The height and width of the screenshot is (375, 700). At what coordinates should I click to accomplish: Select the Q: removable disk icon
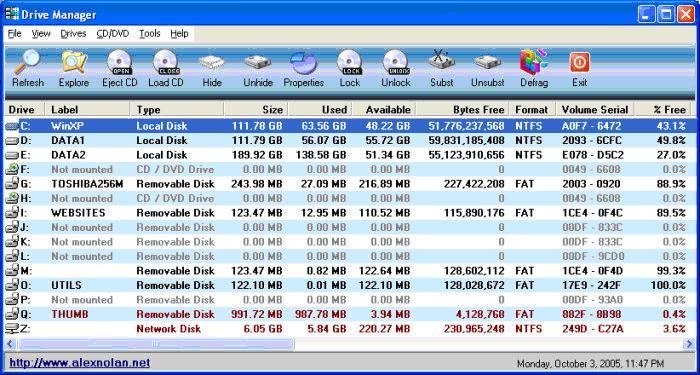[x=12, y=314]
